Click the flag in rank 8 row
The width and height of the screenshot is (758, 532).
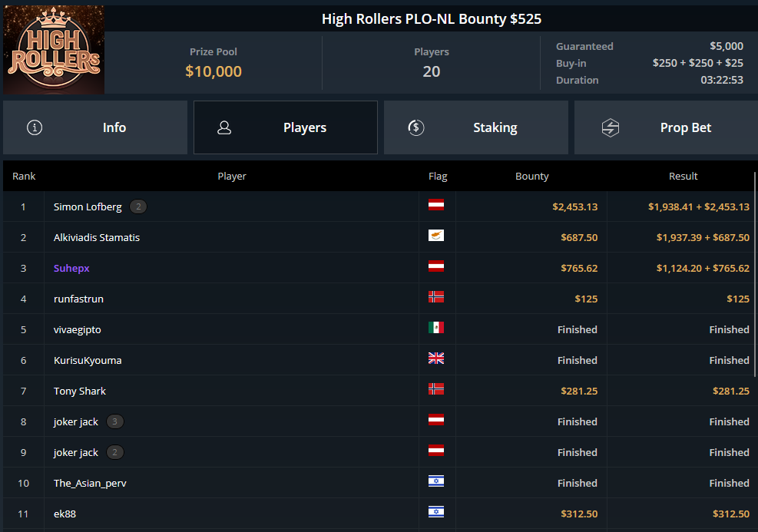(x=436, y=419)
